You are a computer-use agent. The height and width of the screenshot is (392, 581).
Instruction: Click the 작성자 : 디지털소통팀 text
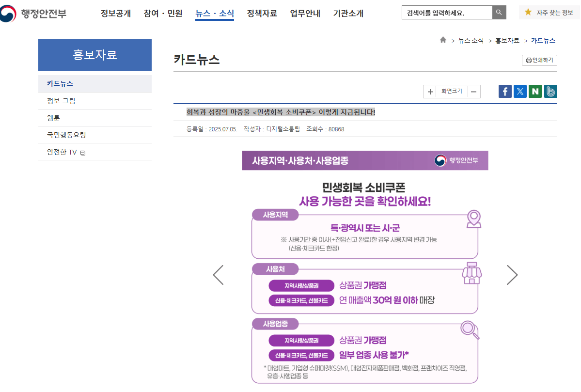pos(272,129)
